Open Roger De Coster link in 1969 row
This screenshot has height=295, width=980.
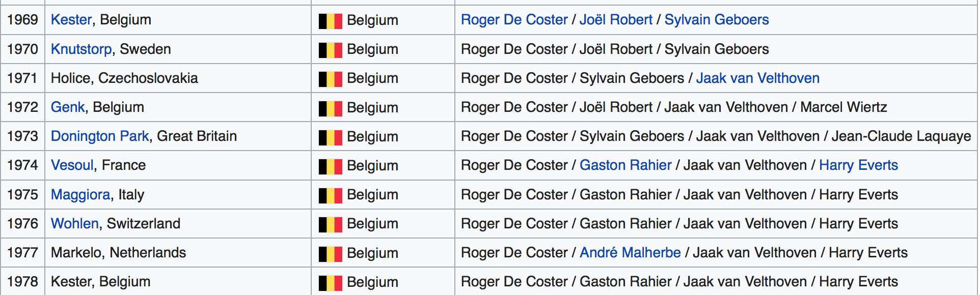click(514, 20)
